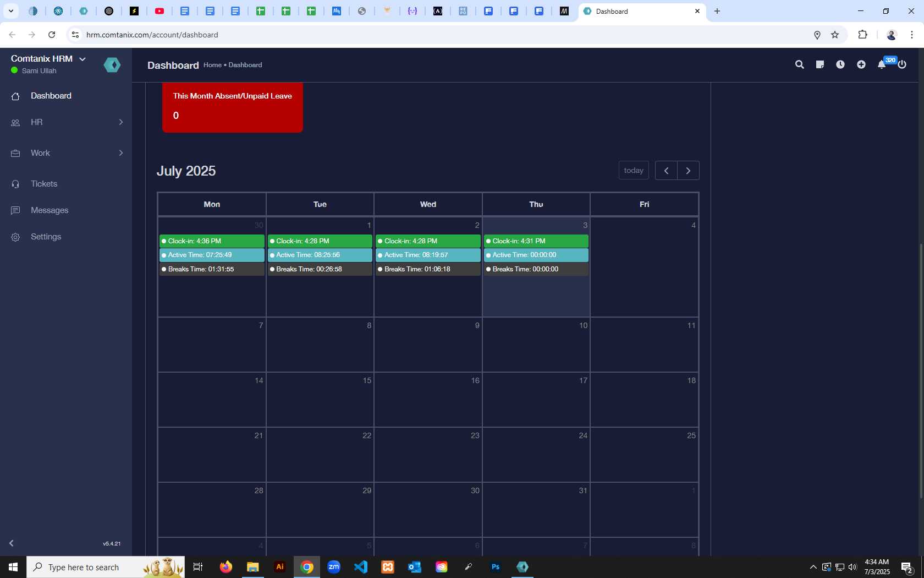Viewport: 924px width, 578px height.
Task: Open File Explorer from taskbar
Action: click(x=253, y=567)
